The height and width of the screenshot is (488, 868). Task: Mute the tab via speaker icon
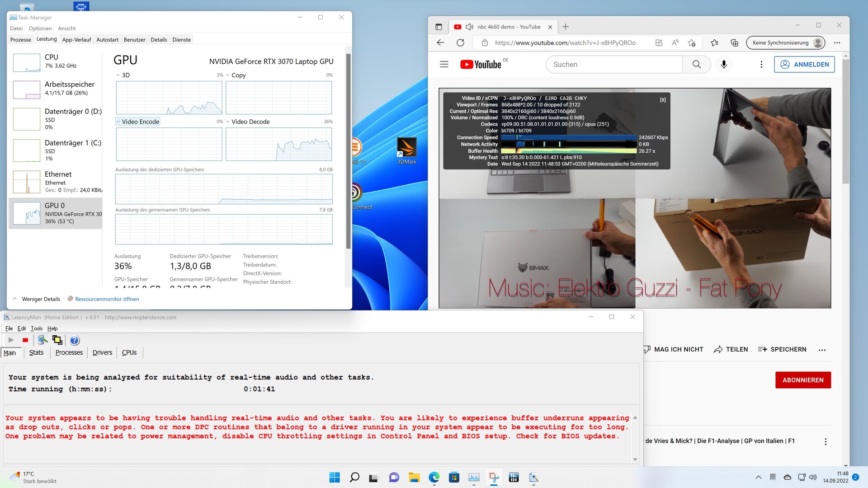click(469, 27)
